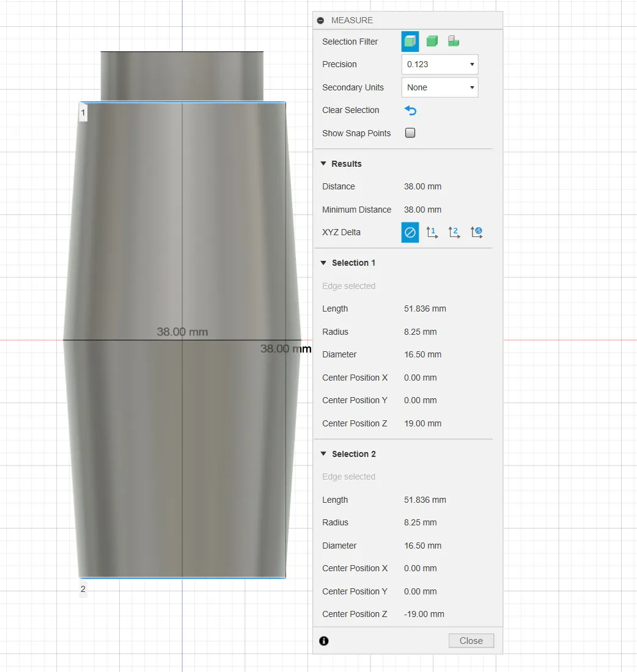Enable the Show Snap Points checkbox

pyautogui.click(x=410, y=133)
